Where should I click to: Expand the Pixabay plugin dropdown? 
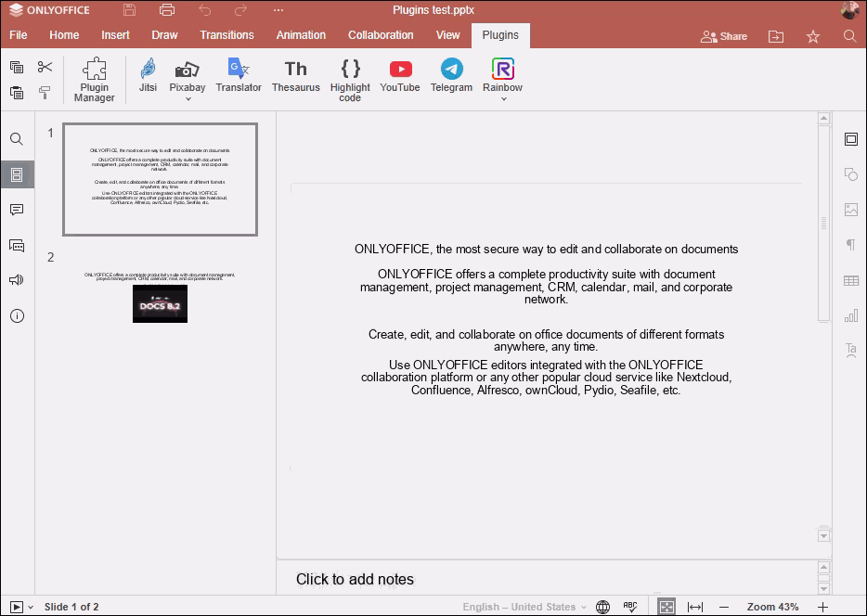point(188,99)
